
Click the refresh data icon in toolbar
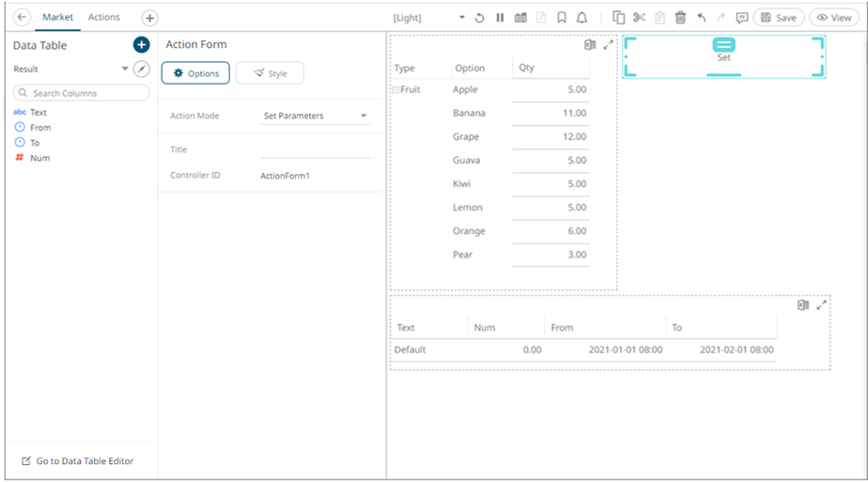479,18
